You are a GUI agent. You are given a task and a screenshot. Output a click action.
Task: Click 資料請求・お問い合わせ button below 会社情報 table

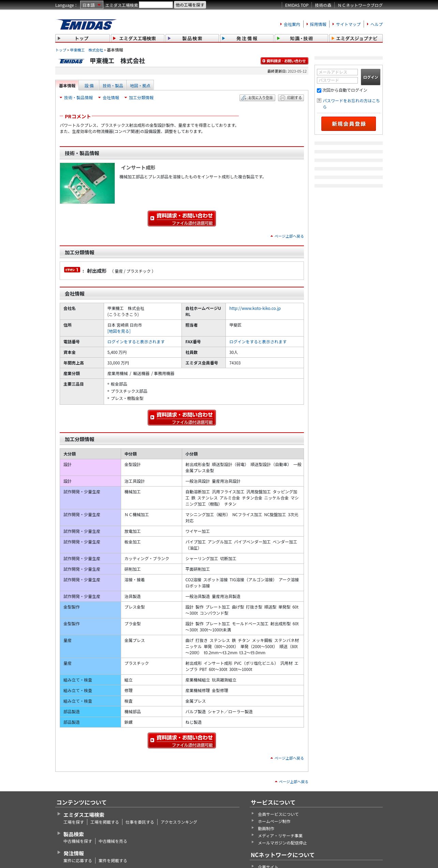pos(182,418)
